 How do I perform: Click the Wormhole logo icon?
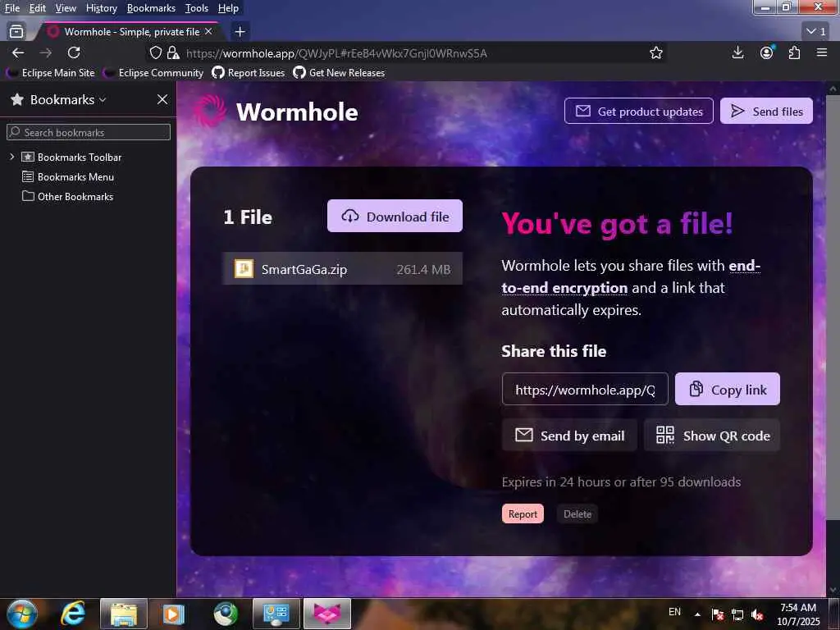tap(210, 111)
